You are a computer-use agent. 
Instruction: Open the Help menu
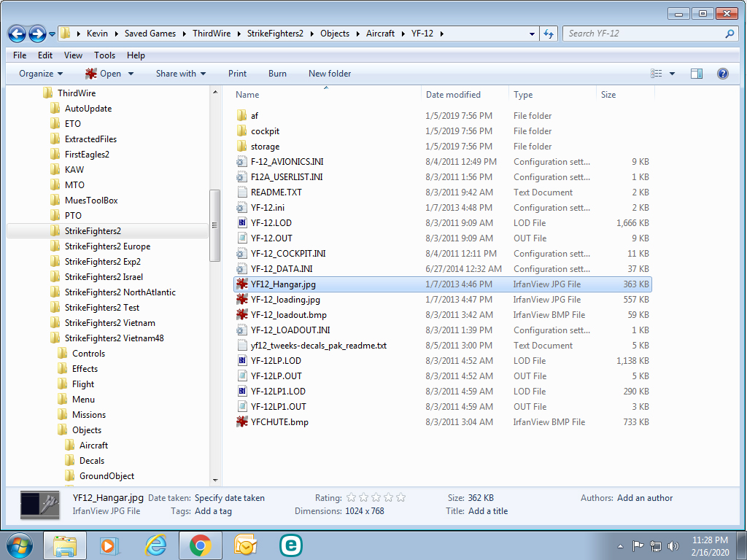pyautogui.click(x=135, y=55)
